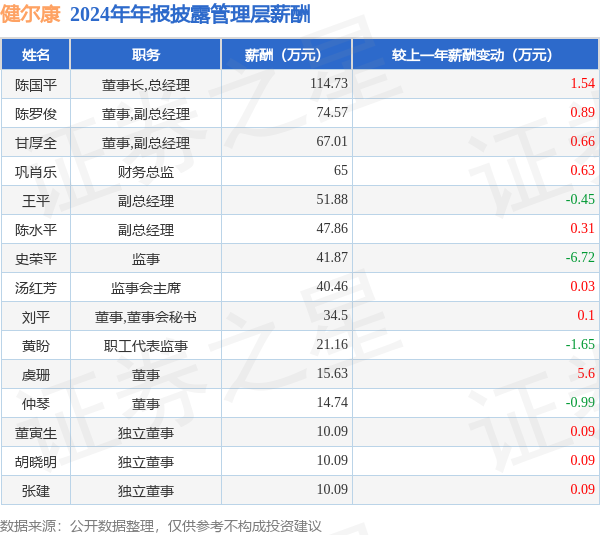The width and height of the screenshot is (600, 535).
Task: Click the change value -0.99
Action: pyautogui.click(x=580, y=402)
